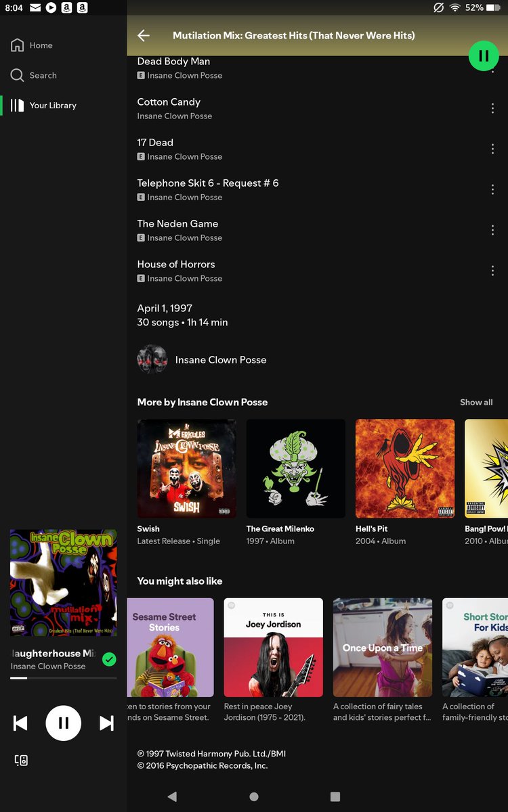Open The Great Milenko album cover
The image size is (508, 812).
click(296, 468)
